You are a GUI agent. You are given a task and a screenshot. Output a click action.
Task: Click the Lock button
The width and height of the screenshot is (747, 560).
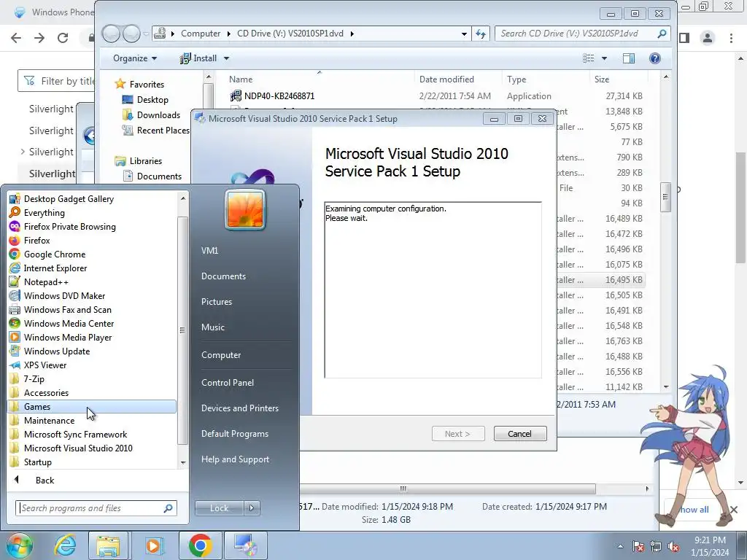point(219,508)
